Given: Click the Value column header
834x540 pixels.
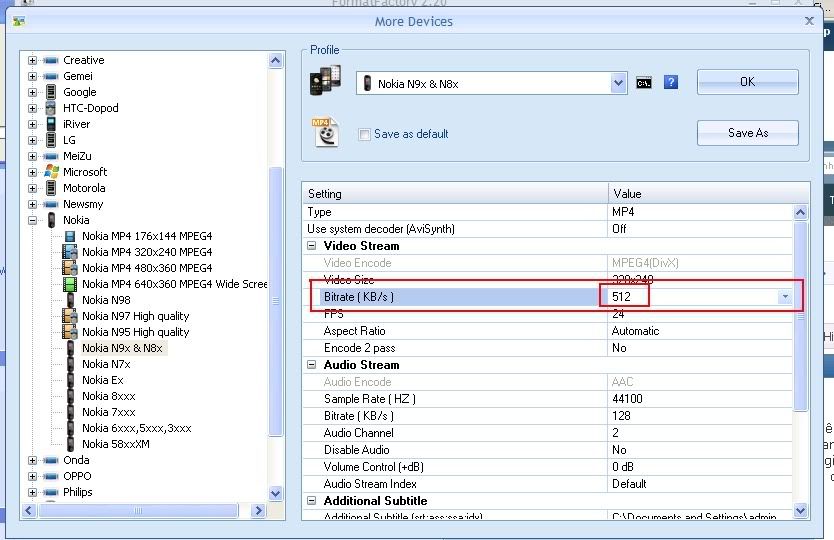Looking at the screenshot, I should pos(709,194).
